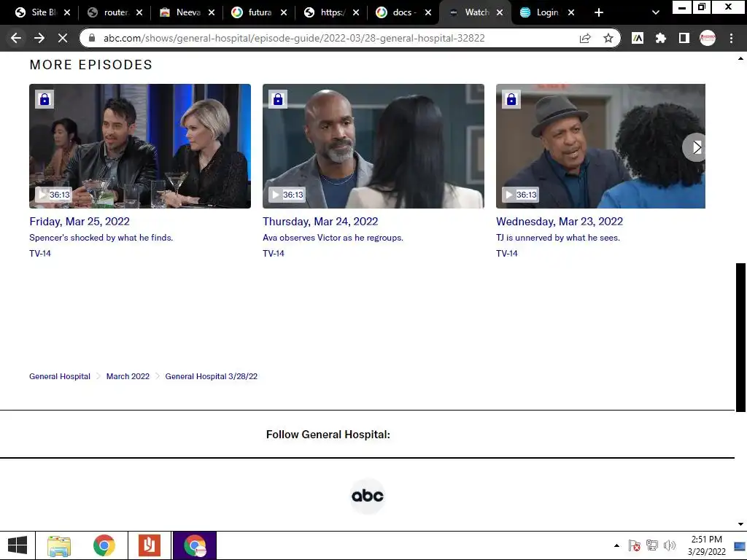Click General Hospital 3/28/22 breadcrumb
The image size is (747, 560).
click(x=211, y=376)
